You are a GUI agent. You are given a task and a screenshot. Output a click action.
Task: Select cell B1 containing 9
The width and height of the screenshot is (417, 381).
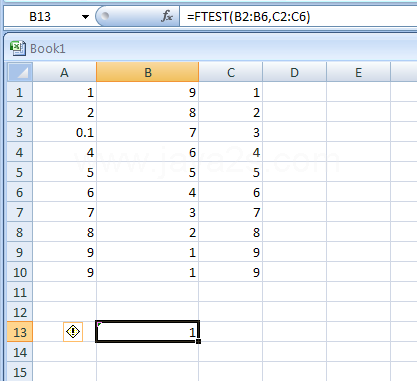point(148,92)
